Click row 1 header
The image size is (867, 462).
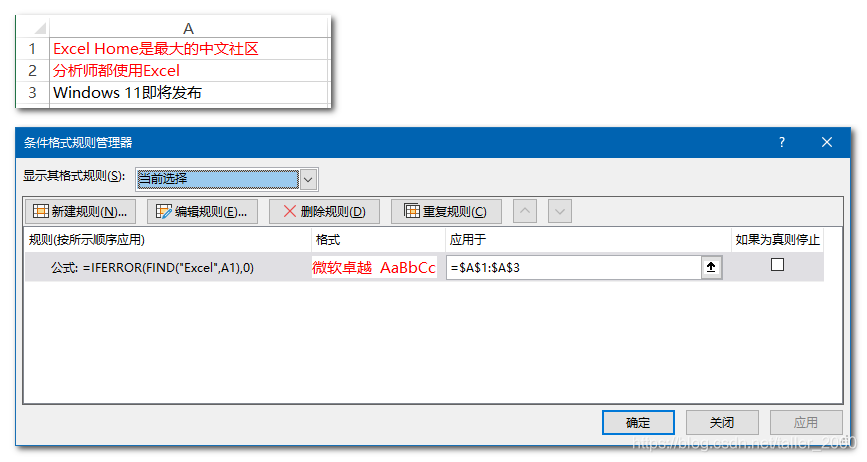[33, 49]
